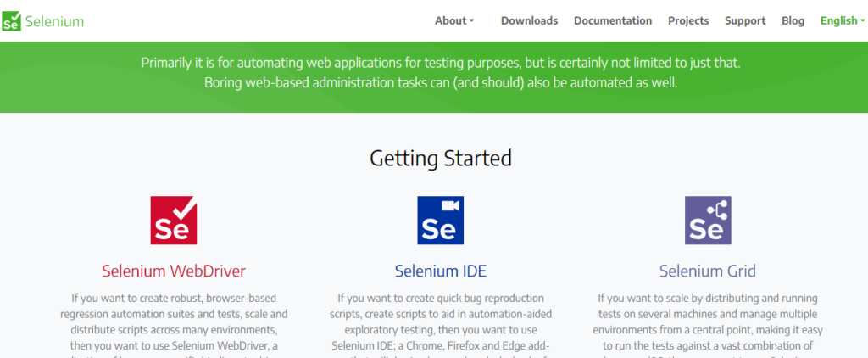Click "exploratory testing, then you want to use"

pyautogui.click(x=441, y=330)
